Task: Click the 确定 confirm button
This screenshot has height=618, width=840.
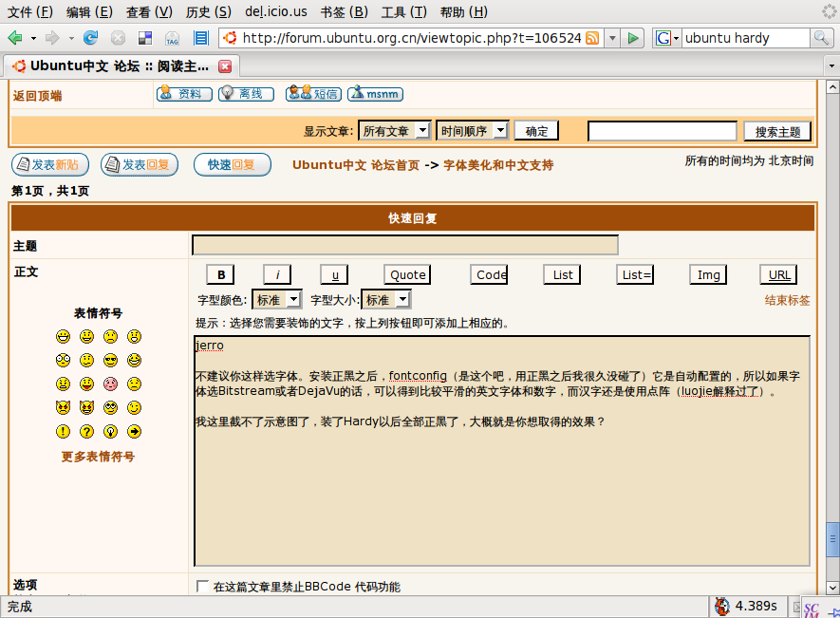Action: (x=537, y=131)
